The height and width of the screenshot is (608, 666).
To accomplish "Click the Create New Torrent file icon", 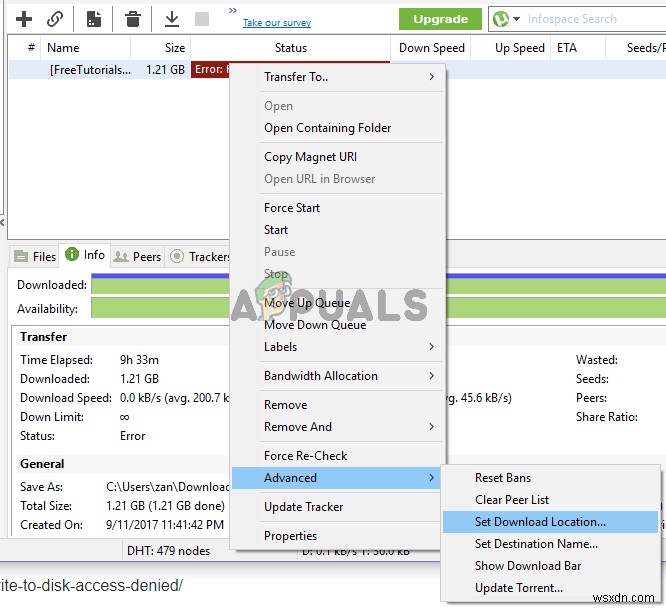I will coord(93,19).
